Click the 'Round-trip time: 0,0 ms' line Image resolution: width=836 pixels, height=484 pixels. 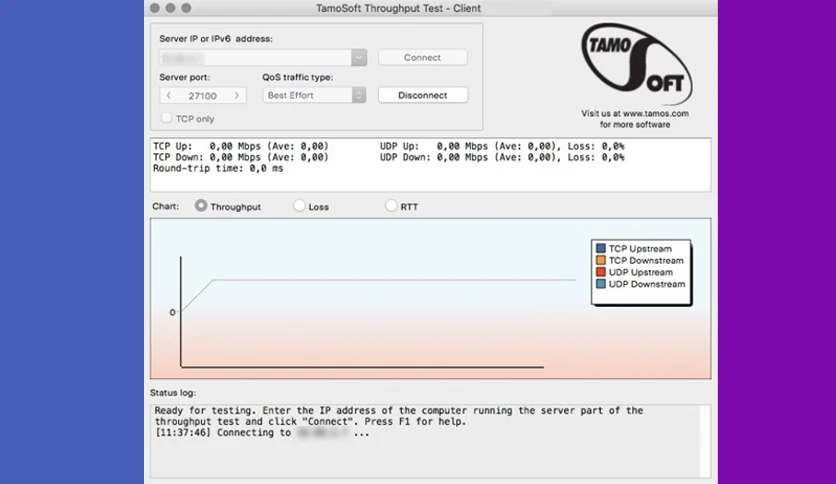218,168
